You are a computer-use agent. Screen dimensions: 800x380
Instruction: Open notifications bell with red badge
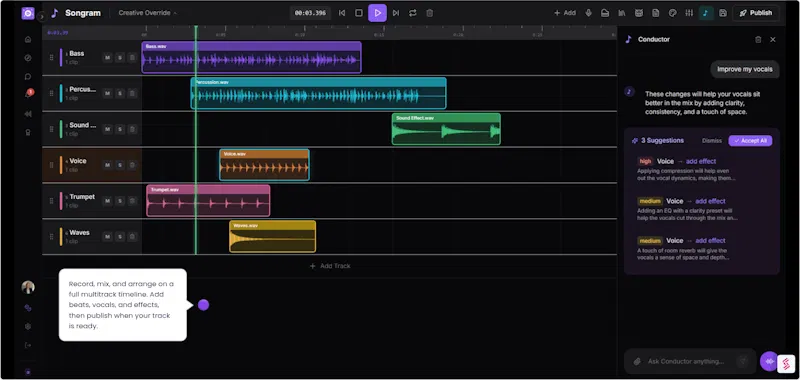coord(28,94)
